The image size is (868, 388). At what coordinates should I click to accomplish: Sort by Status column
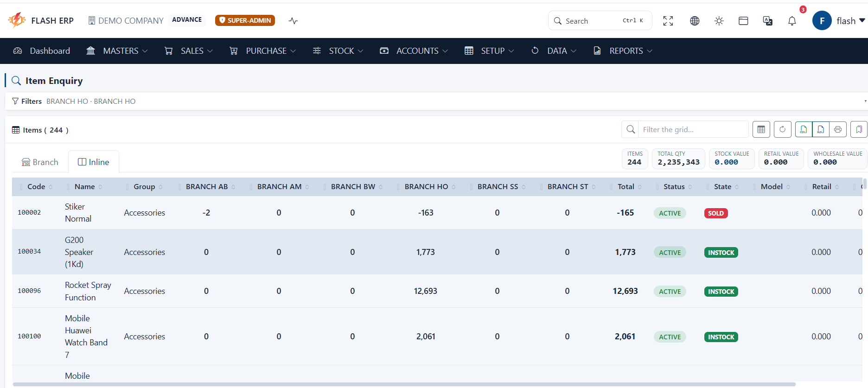[674, 186]
